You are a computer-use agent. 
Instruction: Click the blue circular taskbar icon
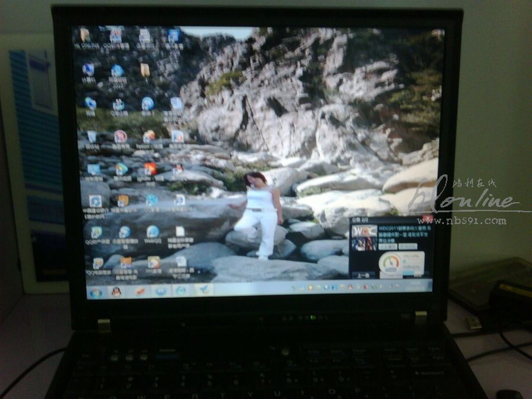click(x=160, y=291)
